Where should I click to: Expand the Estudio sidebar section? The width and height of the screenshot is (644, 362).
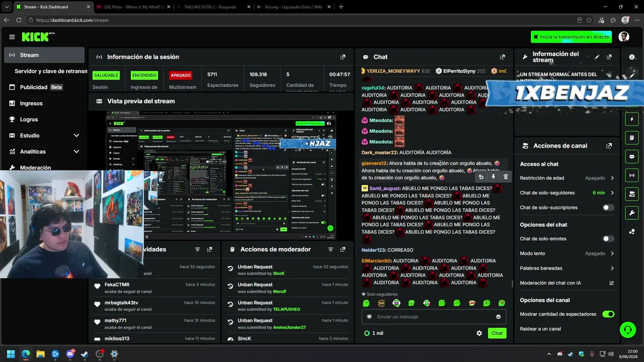pos(76,136)
